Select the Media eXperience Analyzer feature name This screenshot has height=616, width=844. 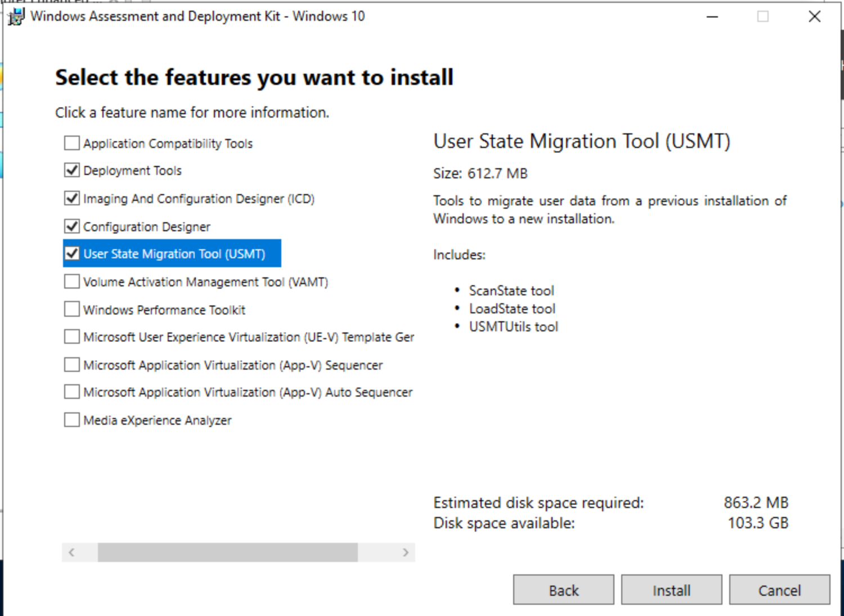[157, 420]
